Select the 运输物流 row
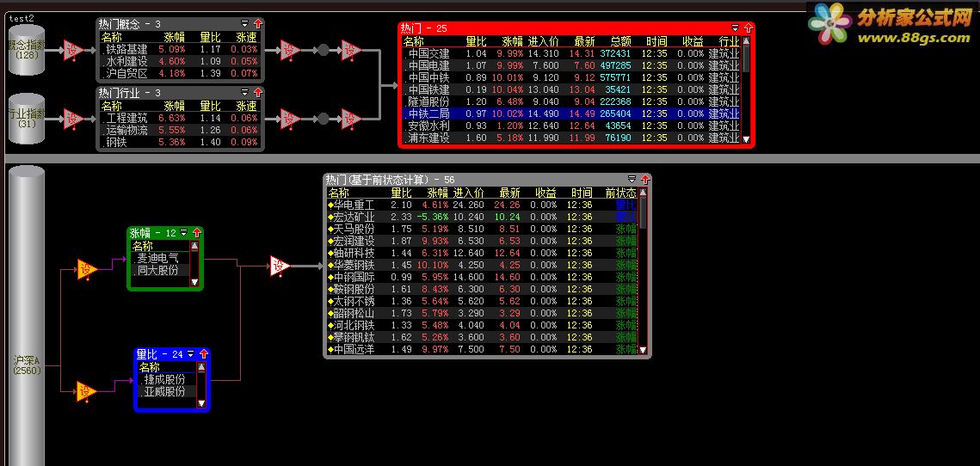This screenshot has height=466, width=980. (179, 130)
